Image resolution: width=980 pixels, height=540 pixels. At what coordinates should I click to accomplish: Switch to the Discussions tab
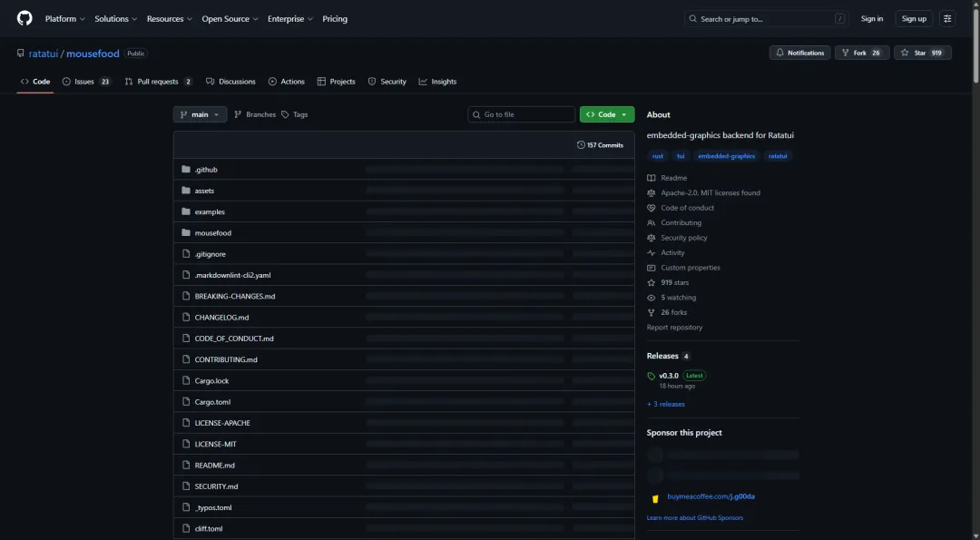pyautogui.click(x=230, y=82)
